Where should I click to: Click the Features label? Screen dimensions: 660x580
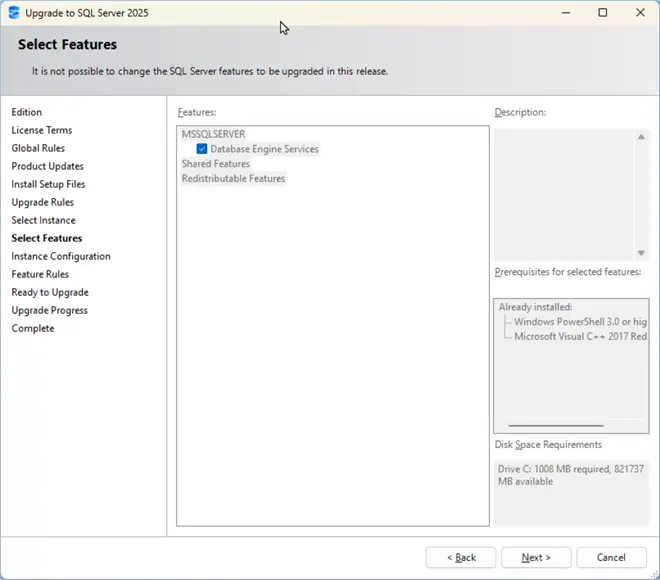(x=197, y=112)
